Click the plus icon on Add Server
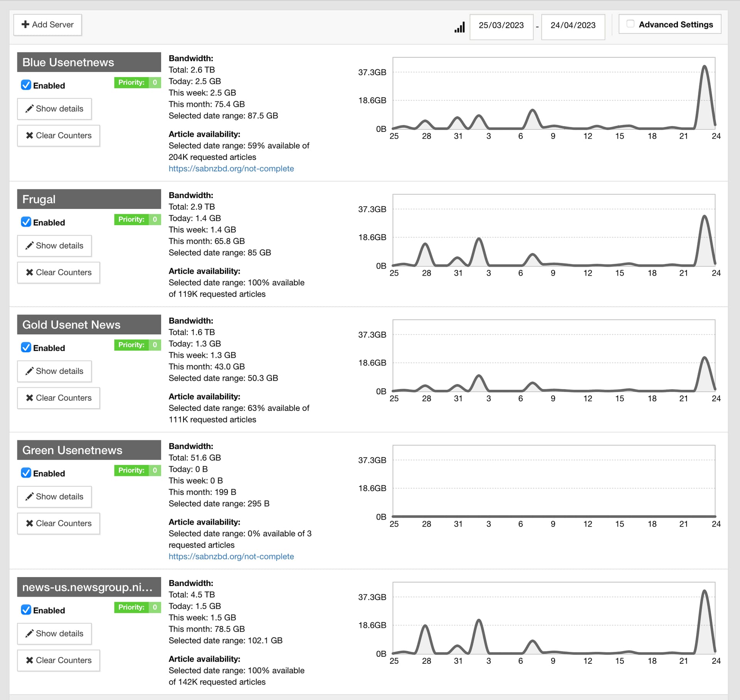 click(25, 24)
